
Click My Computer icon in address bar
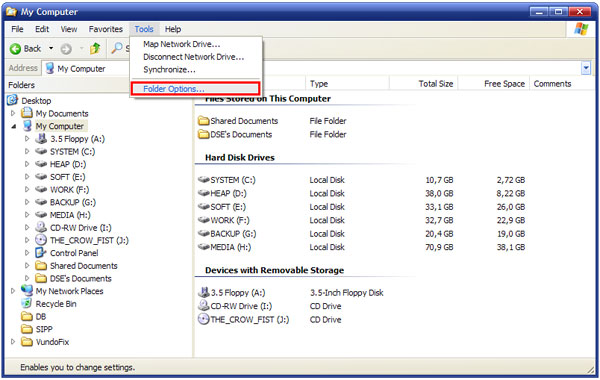[x=50, y=68]
